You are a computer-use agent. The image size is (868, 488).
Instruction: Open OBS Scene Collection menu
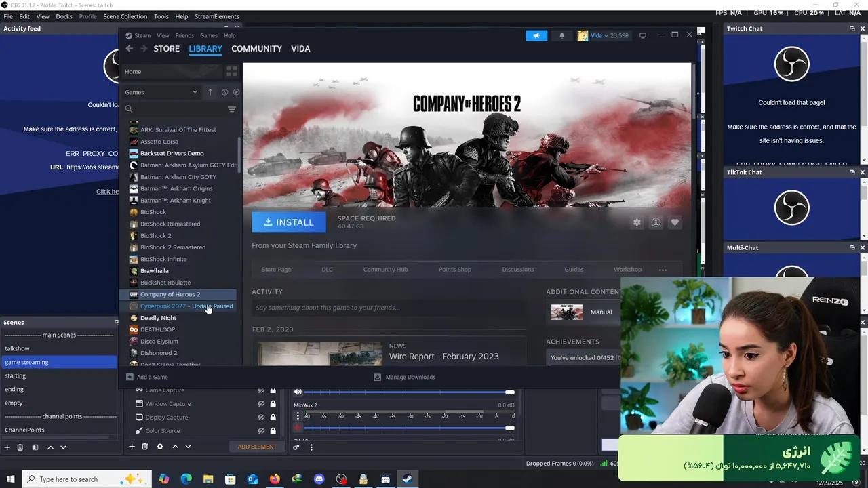125,16
